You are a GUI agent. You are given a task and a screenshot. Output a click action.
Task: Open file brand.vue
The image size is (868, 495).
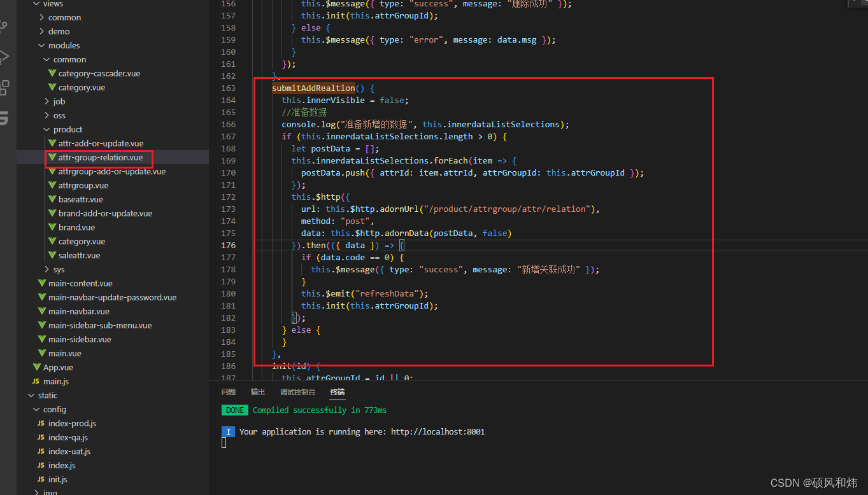coord(77,228)
